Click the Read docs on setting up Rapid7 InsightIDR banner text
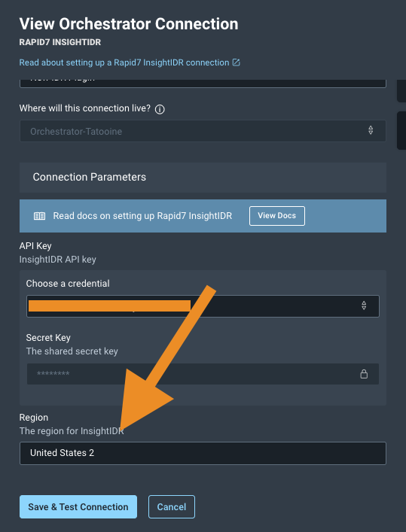The width and height of the screenshot is (406, 532). [x=142, y=216]
